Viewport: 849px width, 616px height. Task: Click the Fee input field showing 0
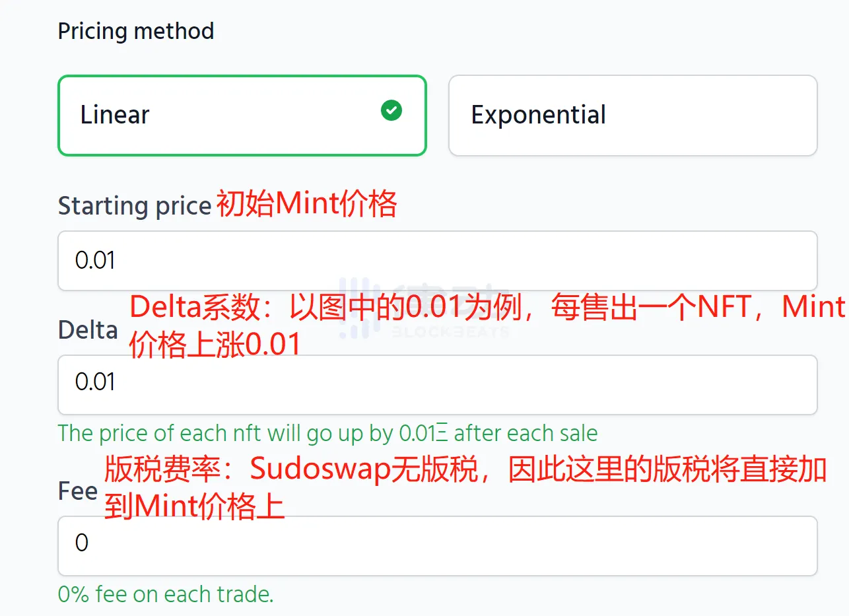point(437,546)
